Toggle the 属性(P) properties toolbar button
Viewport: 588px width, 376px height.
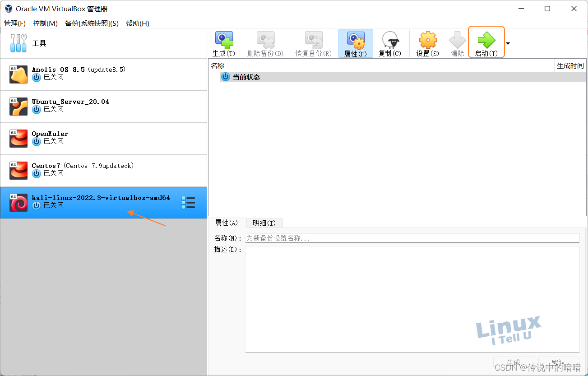[356, 44]
